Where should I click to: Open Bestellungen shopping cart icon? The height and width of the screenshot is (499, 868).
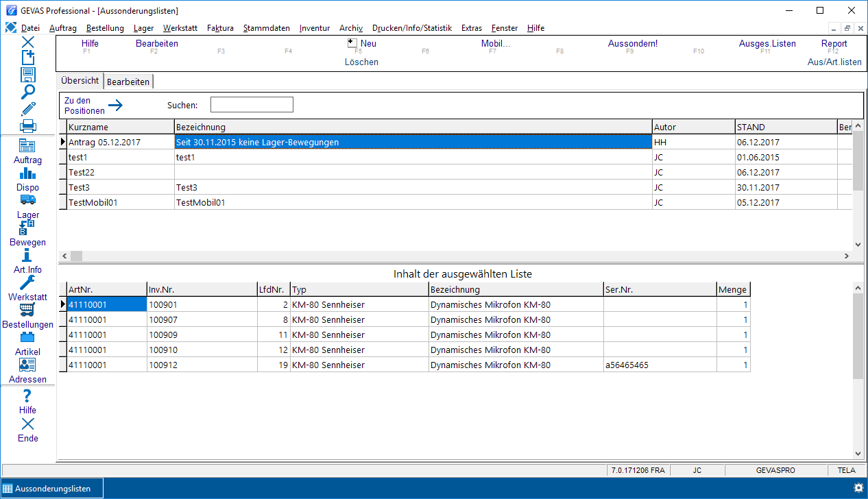pyautogui.click(x=28, y=310)
